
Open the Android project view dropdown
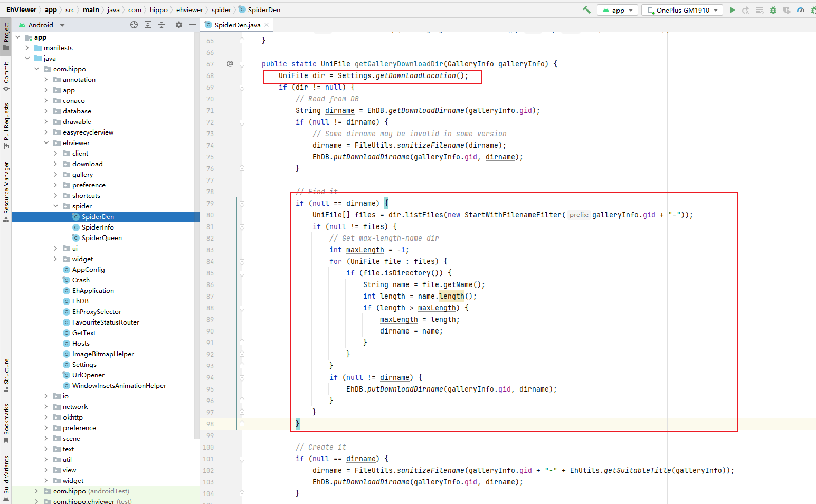[42, 25]
